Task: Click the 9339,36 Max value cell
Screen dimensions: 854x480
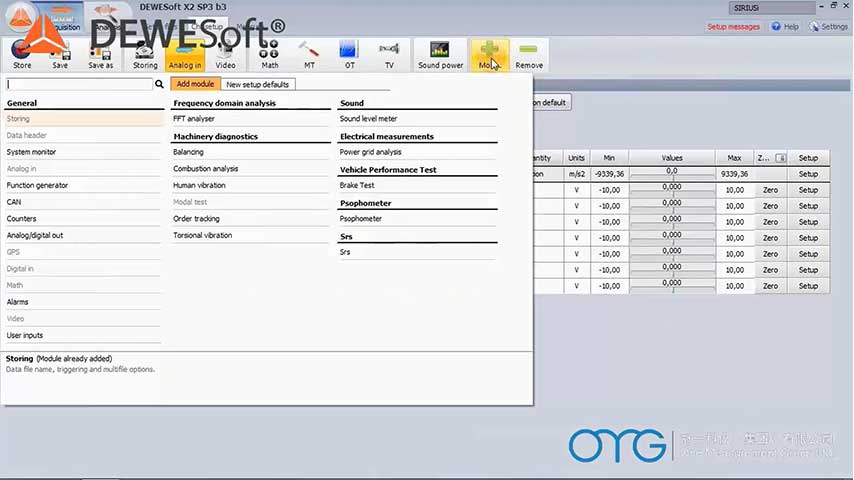Action: [735, 174]
